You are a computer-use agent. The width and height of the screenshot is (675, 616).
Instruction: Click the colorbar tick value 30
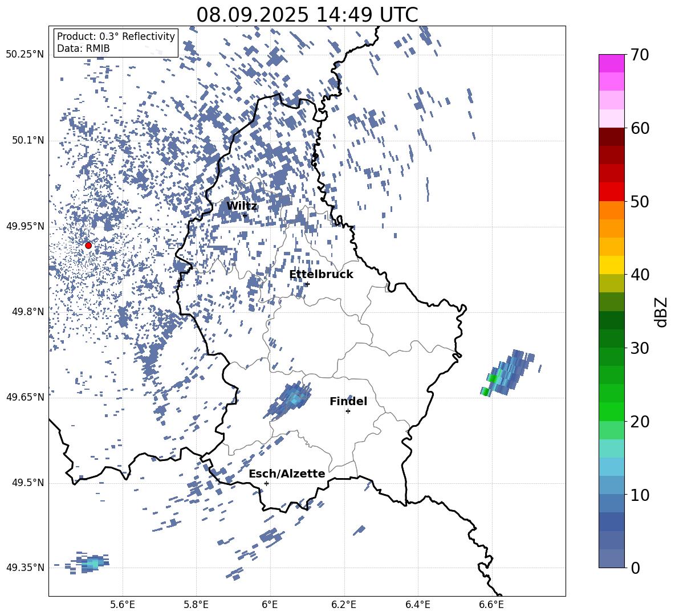coord(640,348)
